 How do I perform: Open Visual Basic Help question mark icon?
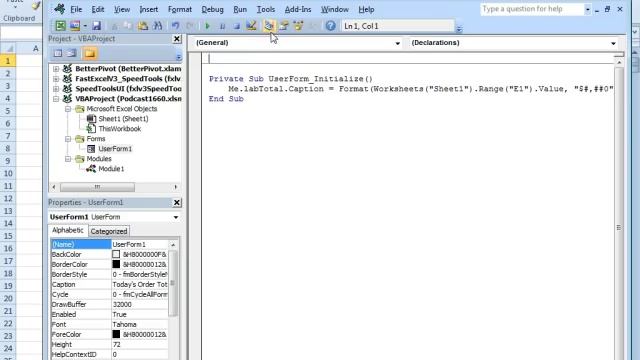tap(331, 26)
